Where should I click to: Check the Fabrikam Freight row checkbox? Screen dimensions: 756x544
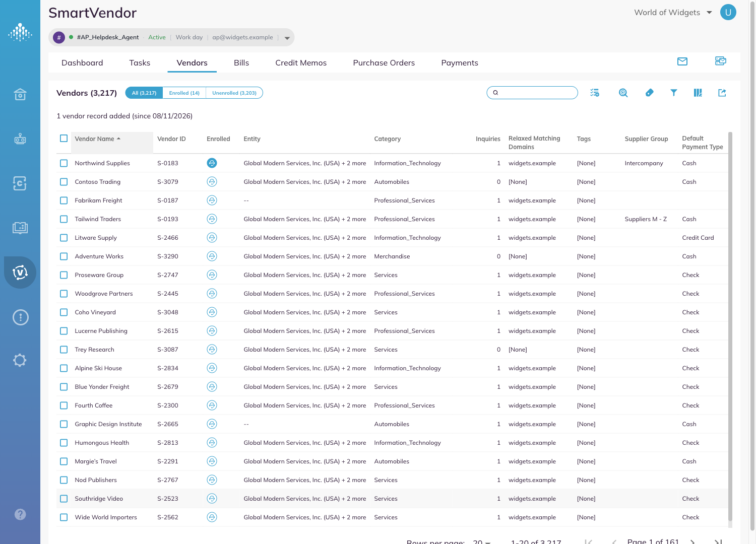click(64, 200)
